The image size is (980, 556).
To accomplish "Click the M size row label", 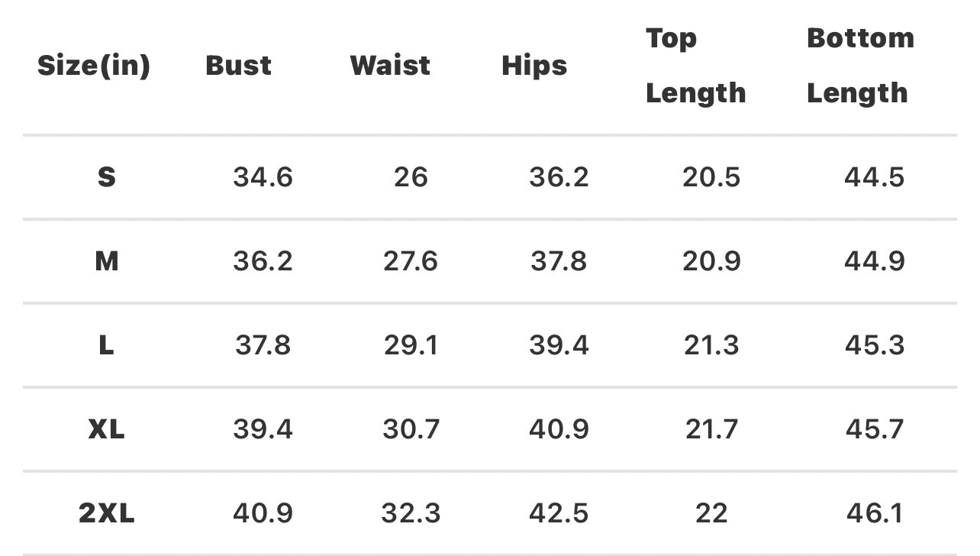I will [107, 261].
